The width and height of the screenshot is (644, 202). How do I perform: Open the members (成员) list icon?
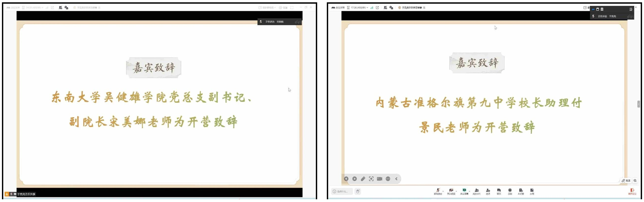[477, 190]
